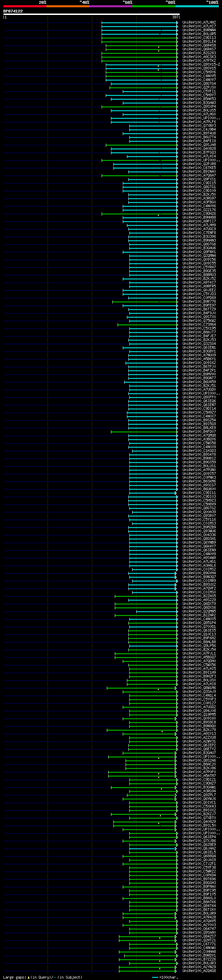Screen dimensions: 222x980
Task: Click hit label UniRef100_B9S4T8
Action: [x=199, y=455]
